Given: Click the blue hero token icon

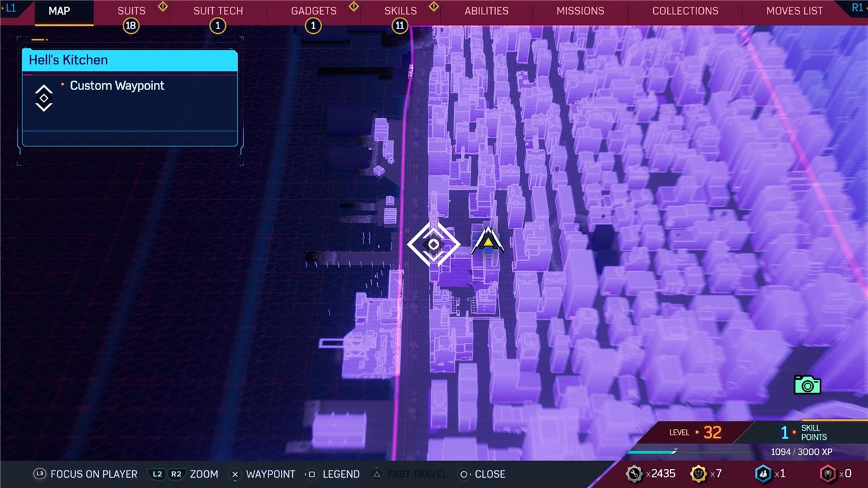Looking at the screenshot, I should point(763,474).
